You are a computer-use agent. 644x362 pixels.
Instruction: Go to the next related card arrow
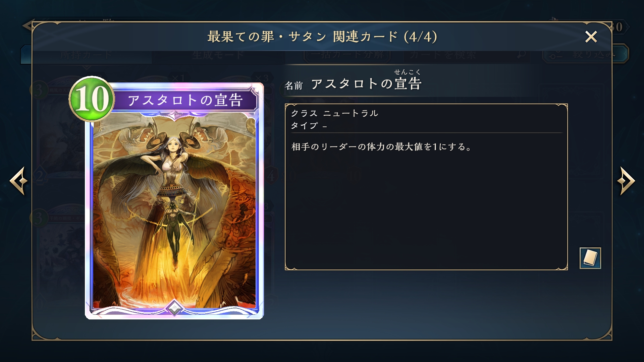[x=626, y=181]
